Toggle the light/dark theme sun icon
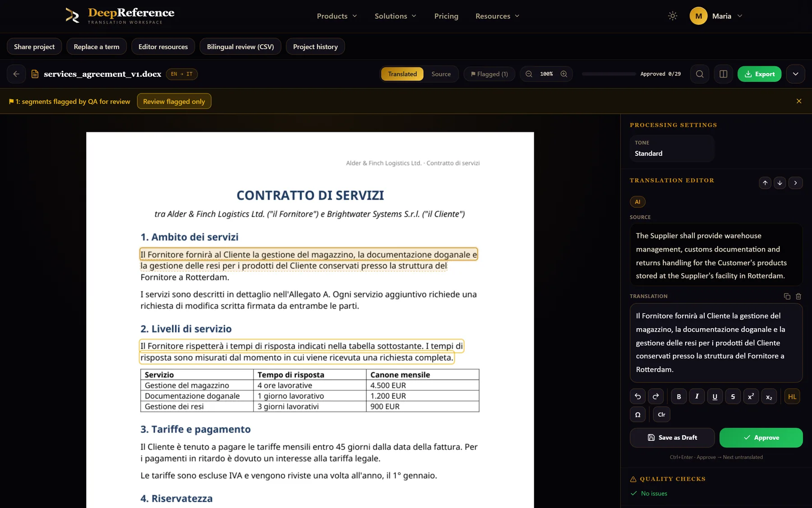Image resolution: width=812 pixels, height=508 pixels. point(673,16)
